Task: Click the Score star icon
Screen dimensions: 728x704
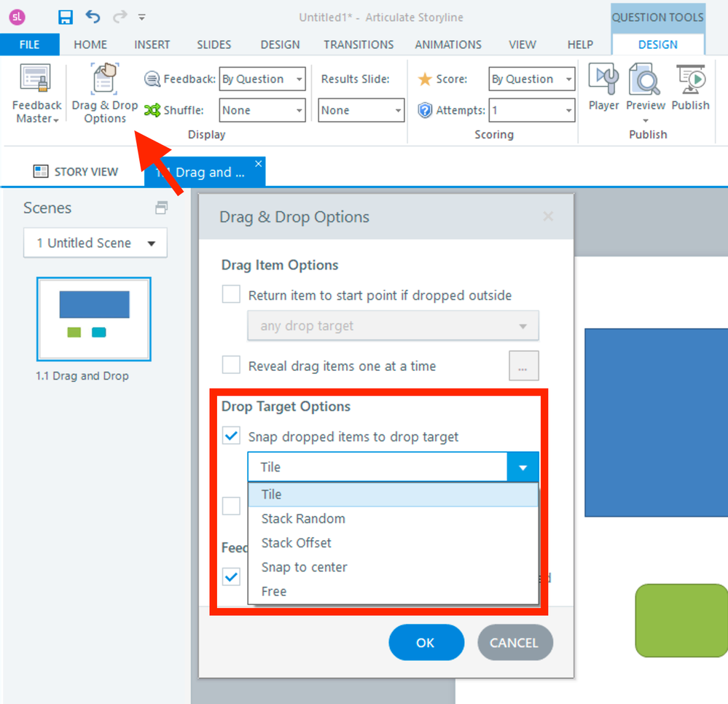Action: [x=425, y=79]
